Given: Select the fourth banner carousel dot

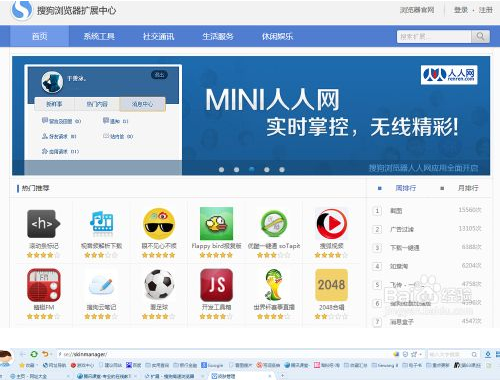Looking at the screenshot, I should (x=267, y=170).
